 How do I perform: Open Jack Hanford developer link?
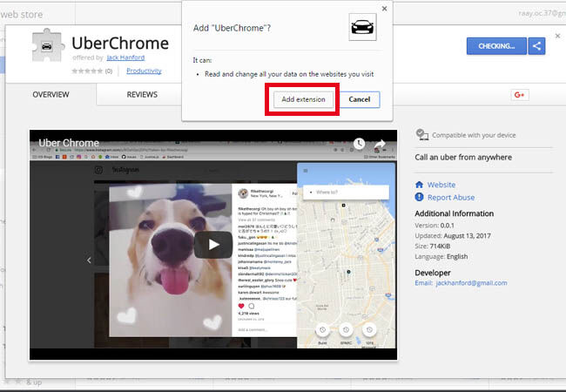(x=125, y=57)
